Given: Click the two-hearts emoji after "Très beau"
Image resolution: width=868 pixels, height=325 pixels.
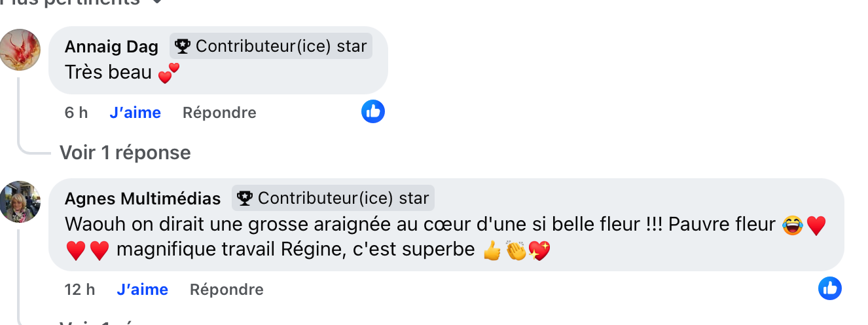Looking at the screenshot, I should [168, 73].
